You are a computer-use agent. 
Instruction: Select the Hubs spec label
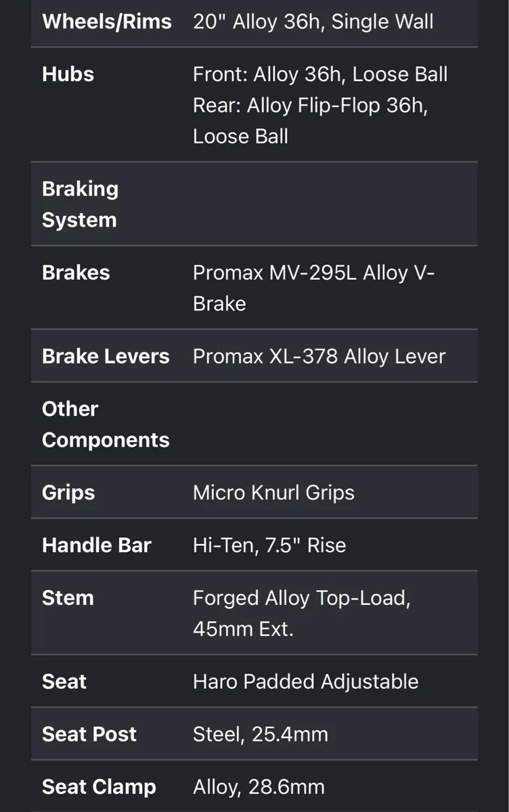pos(68,74)
